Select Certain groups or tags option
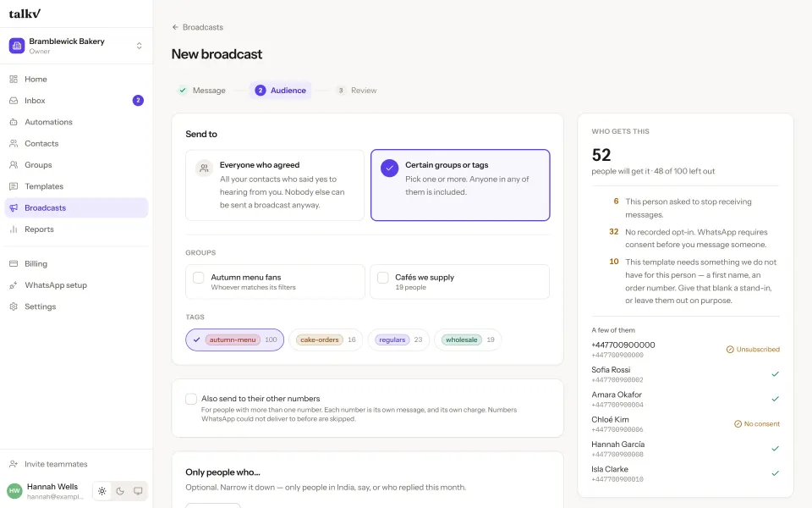Viewport: 812px width, 508px height. click(x=460, y=185)
